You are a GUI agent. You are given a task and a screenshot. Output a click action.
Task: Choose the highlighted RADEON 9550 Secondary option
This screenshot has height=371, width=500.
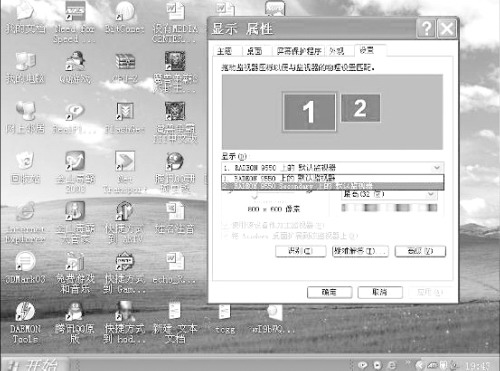click(333, 186)
